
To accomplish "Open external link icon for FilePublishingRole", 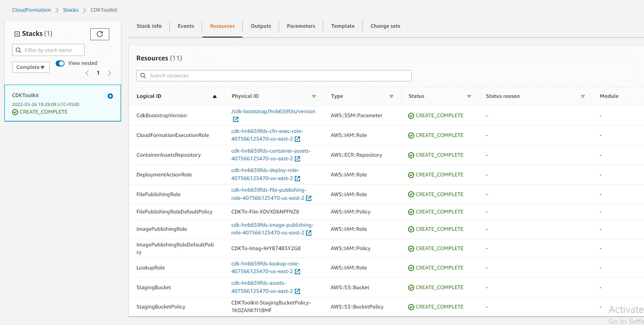I will tap(308, 198).
